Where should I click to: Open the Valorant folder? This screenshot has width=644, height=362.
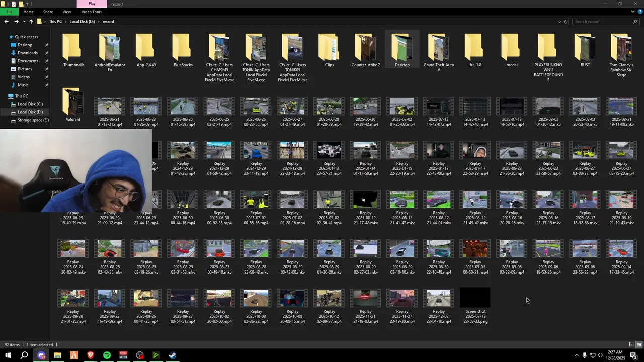point(73,105)
